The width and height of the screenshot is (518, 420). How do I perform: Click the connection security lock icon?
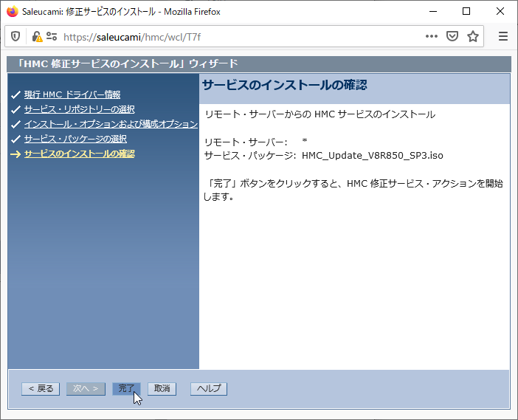(x=36, y=36)
